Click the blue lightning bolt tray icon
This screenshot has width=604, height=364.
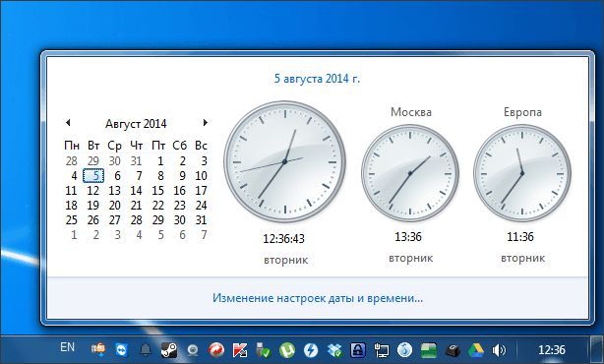pos(311,350)
